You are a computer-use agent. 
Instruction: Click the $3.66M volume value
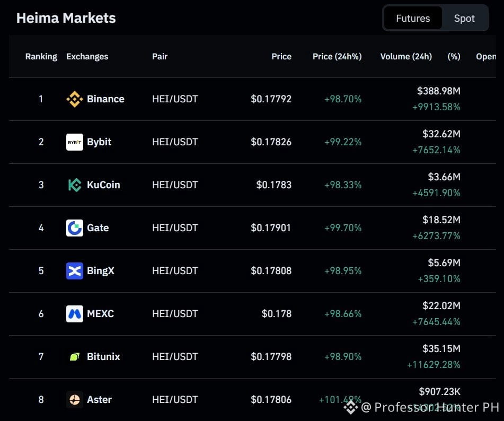(444, 177)
